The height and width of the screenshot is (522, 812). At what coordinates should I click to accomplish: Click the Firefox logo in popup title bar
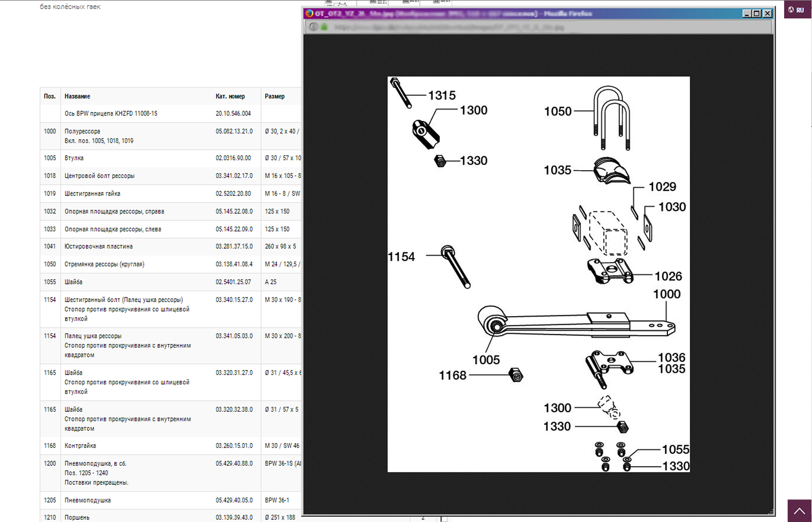[x=309, y=13]
